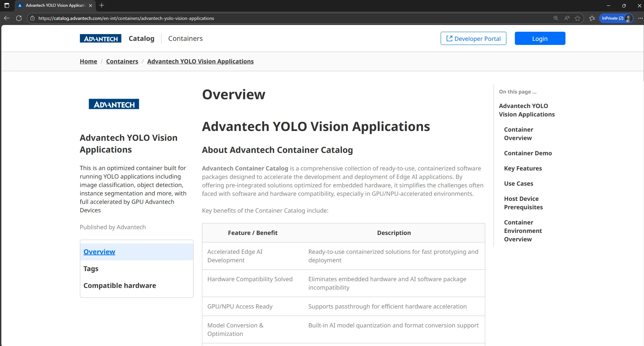The image size is (644, 346).
Task: Open browser settings and more menu
Action: (640, 18)
